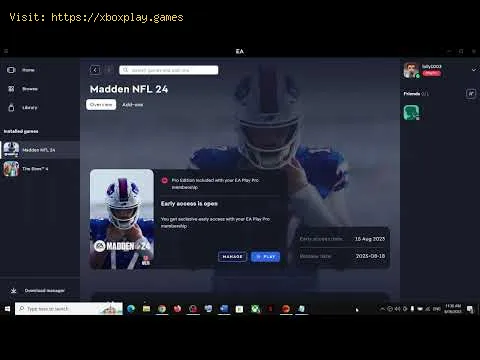
Task: Click the Early access date value 16 Aug 2023
Action: [x=370, y=239]
